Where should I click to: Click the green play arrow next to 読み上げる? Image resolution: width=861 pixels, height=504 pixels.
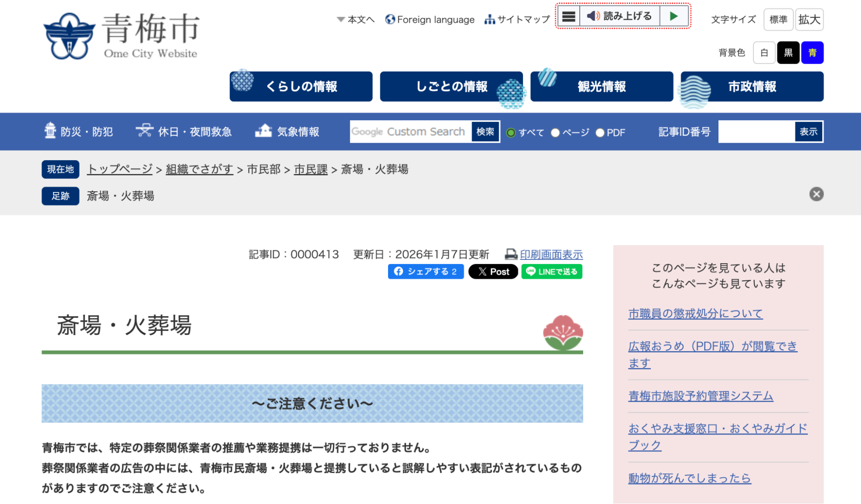click(x=674, y=16)
